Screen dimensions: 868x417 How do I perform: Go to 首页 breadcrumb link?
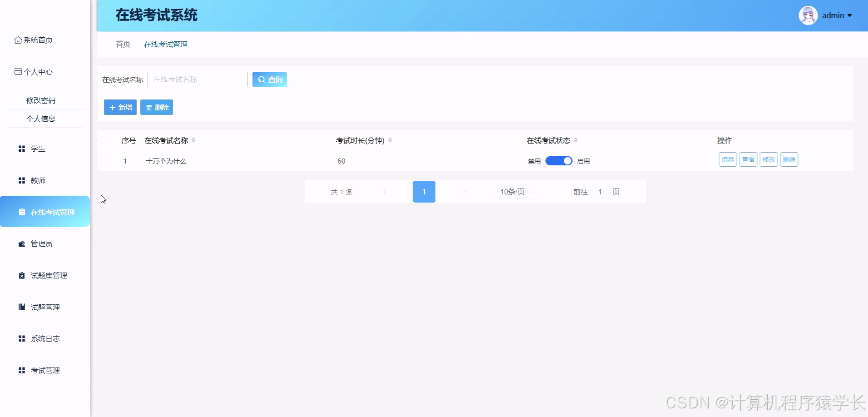(x=123, y=44)
